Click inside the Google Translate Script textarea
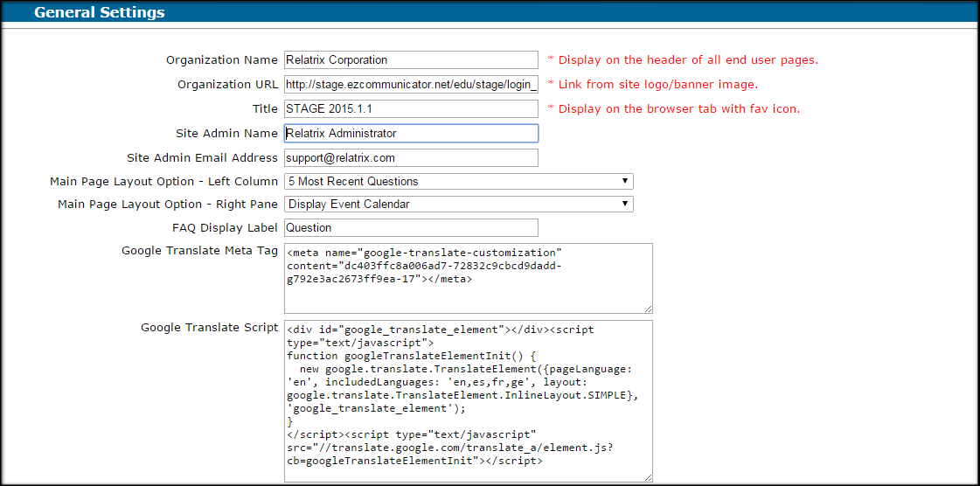980x486 pixels. coord(468,401)
